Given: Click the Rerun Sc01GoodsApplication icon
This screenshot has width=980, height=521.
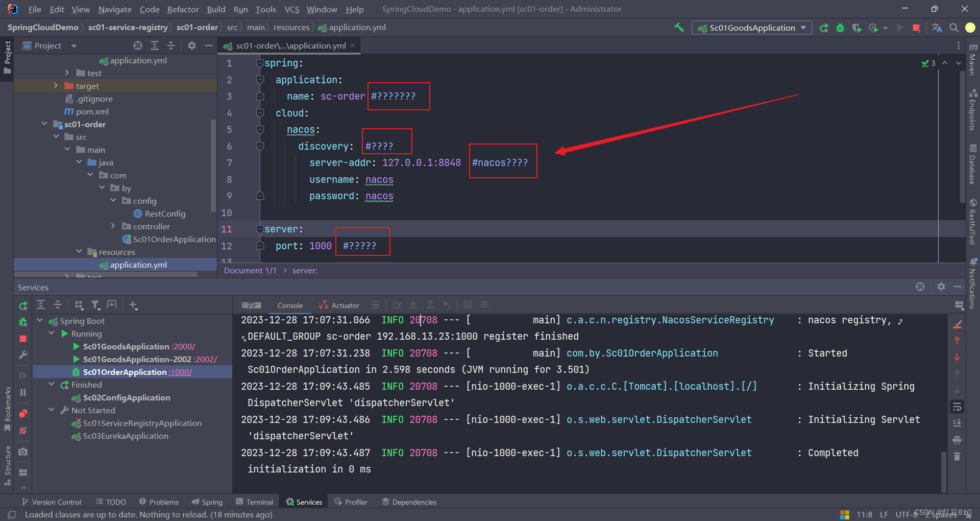Looking at the screenshot, I should (x=824, y=28).
